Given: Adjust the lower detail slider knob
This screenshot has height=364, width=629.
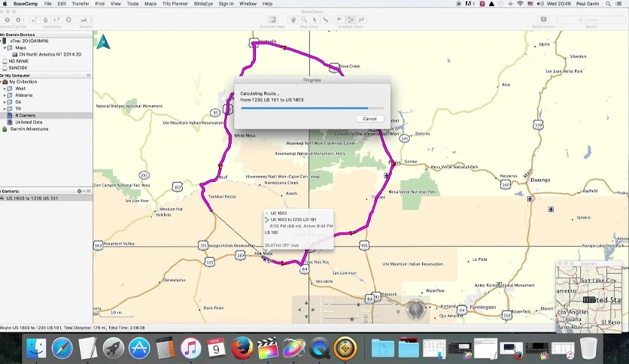Looking at the screenshot, I should pyautogui.click(x=352, y=319).
